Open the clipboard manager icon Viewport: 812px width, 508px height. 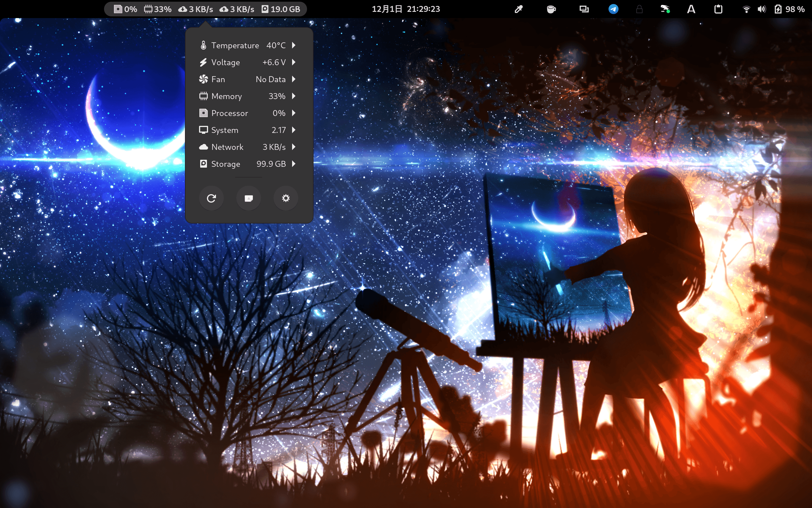coord(718,9)
